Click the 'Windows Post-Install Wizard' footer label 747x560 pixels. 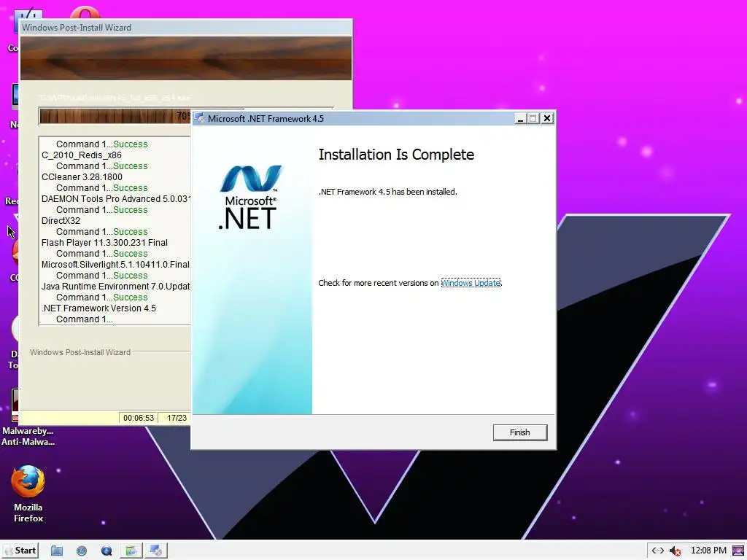[80, 352]
